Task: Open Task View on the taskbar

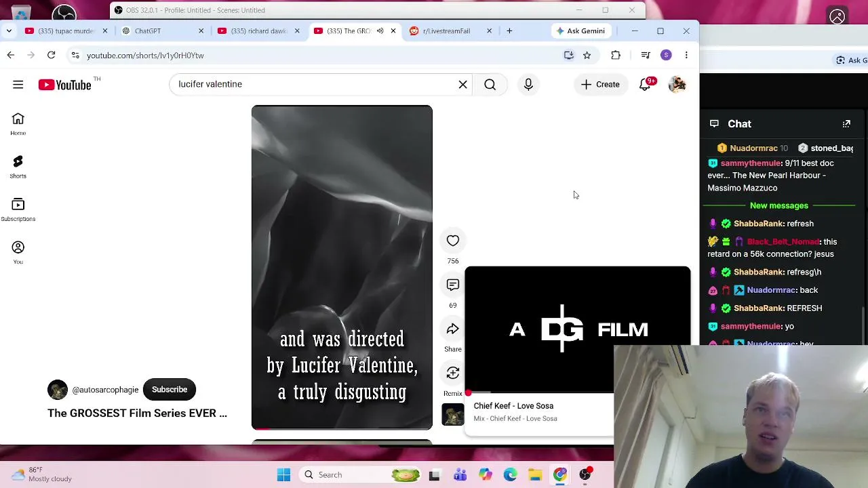Action: point(435,475)
